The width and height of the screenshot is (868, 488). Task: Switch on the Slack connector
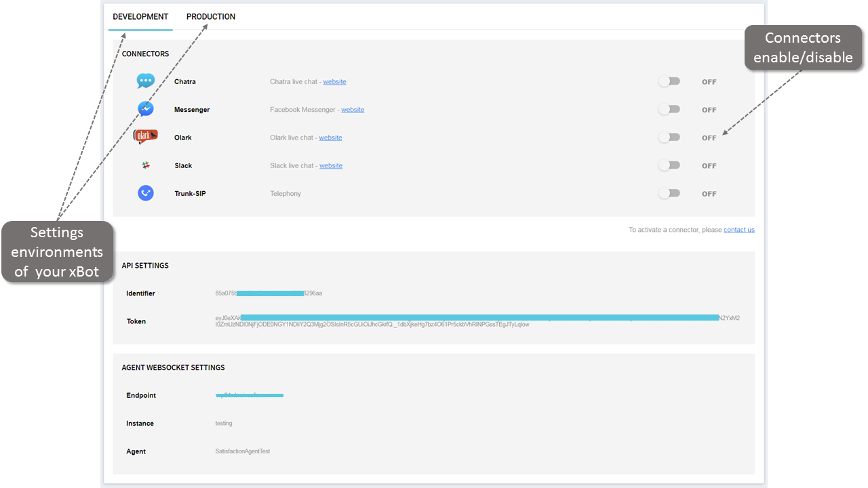pos(669,165)
